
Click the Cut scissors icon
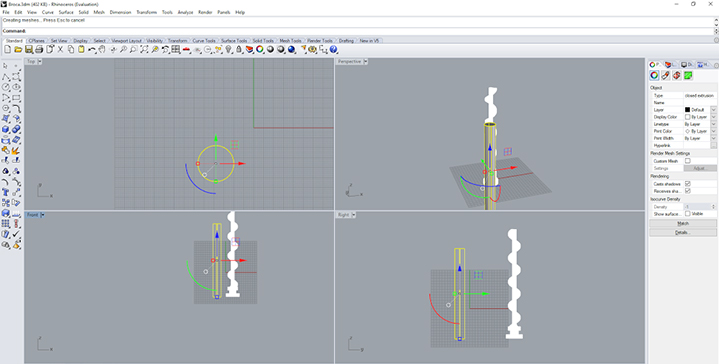pos(60,50)
